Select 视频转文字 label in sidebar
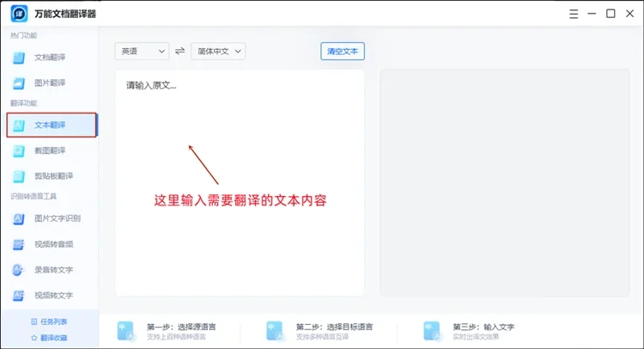The height and width of the screenshot is (349, 644). (54, 296)
